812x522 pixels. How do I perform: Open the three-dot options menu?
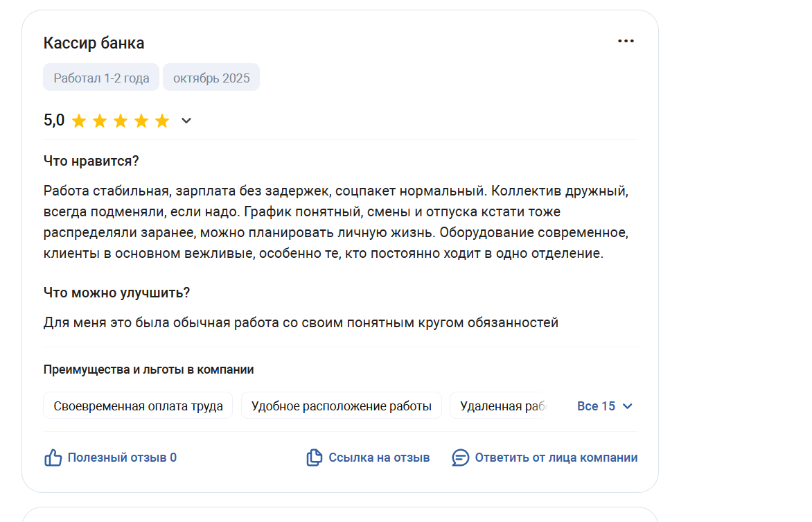coord(626,42)
